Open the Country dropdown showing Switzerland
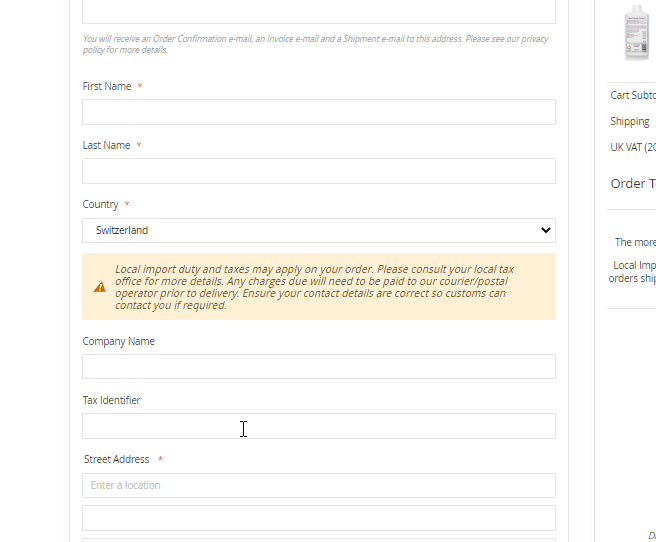Viewport: 656px width, 542px height. [x=318, y=230]
